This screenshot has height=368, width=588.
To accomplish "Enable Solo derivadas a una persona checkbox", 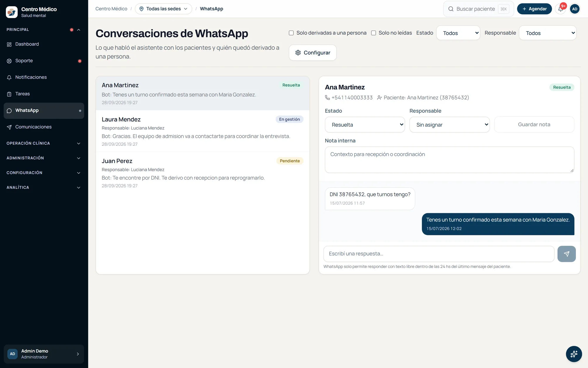I will pos(291,33).
